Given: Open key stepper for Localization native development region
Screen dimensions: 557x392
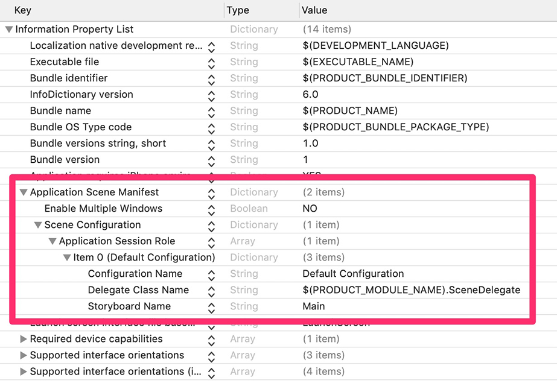Looking at the screenshot, I should pyautogui.click(x=211, y=47).
